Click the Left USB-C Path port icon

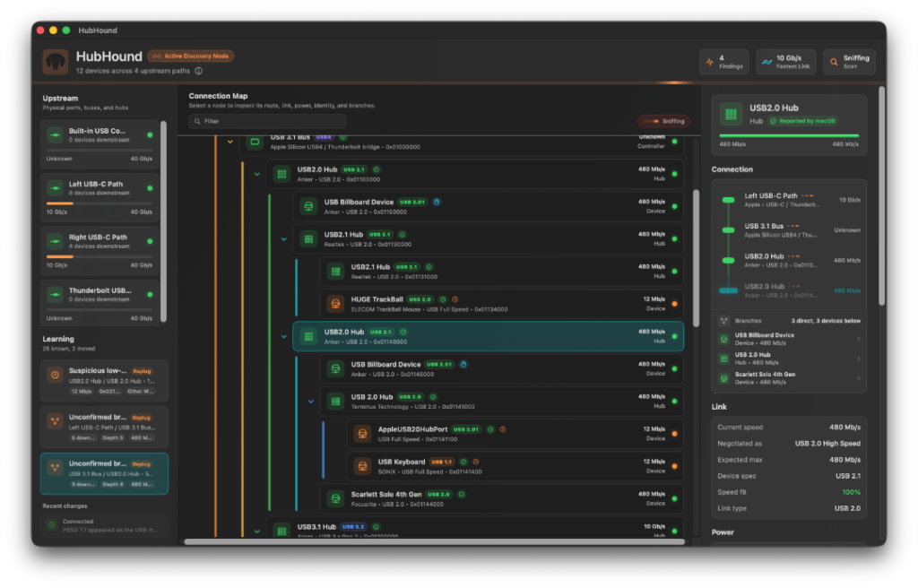(x=55, y=188)
